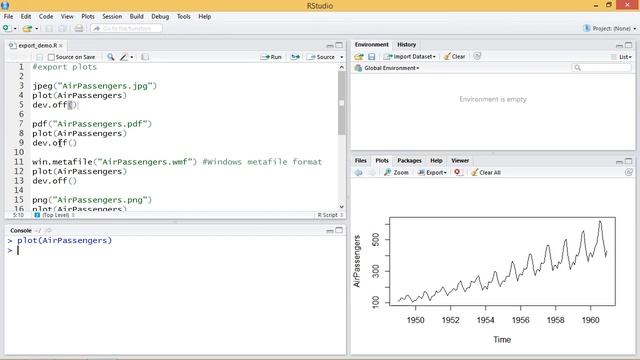Switch to the Environment tab
This screenshot has height=360, width=640.
tap(371, 44)
